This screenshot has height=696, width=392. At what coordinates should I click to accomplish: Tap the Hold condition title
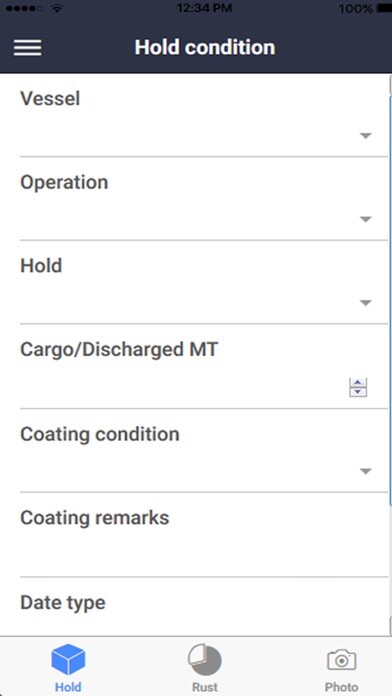pos(205,47)
